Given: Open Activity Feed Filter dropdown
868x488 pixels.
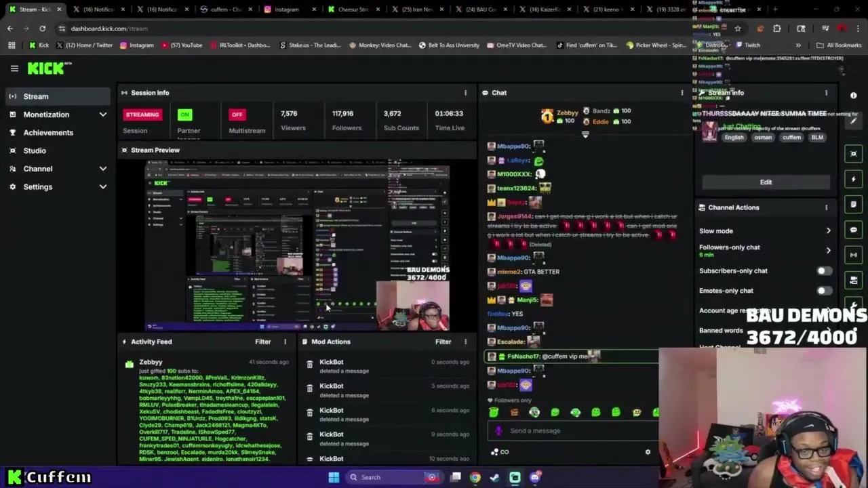Looking at the screenshot, I should tap(262, 342).
